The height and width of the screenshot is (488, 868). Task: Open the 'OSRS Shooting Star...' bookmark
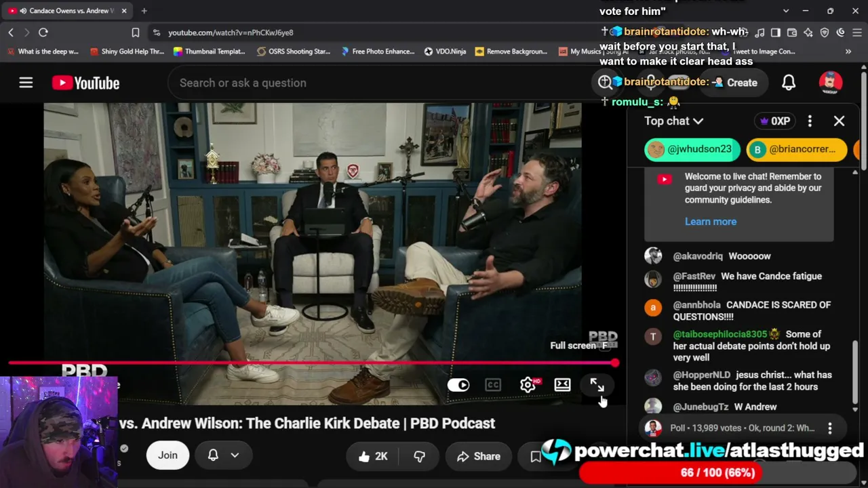(294, 52)
